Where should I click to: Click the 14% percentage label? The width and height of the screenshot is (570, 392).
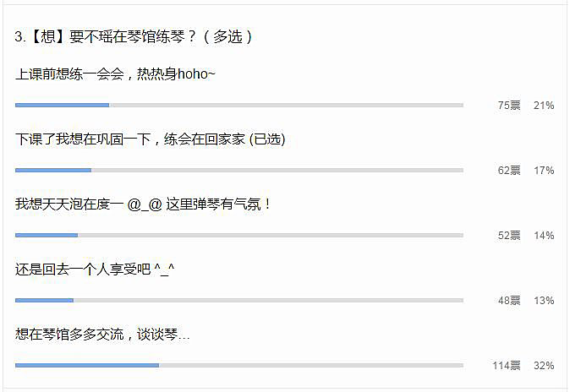pyautogui.click(x=544, y=236)
